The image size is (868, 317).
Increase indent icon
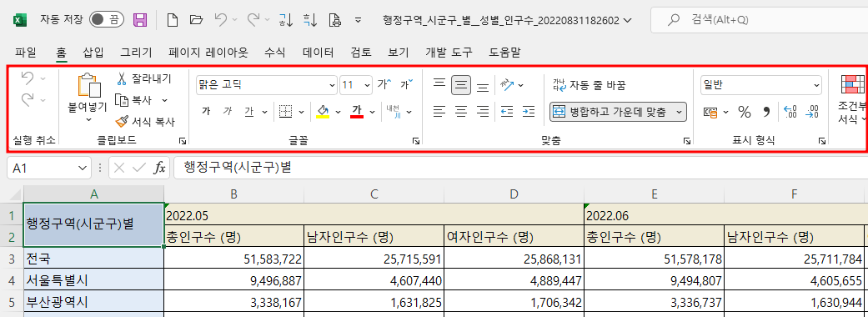[x=528, y=112]
